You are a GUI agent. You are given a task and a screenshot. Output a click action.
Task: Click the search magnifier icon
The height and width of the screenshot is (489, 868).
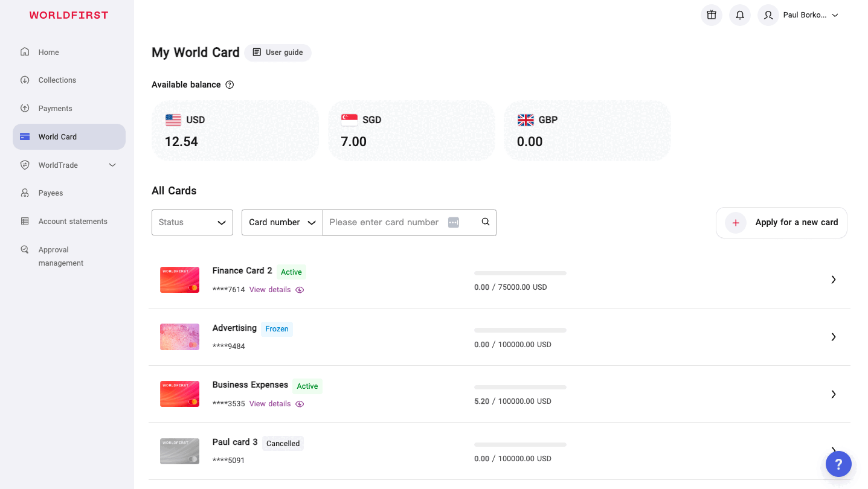point(486,222)
